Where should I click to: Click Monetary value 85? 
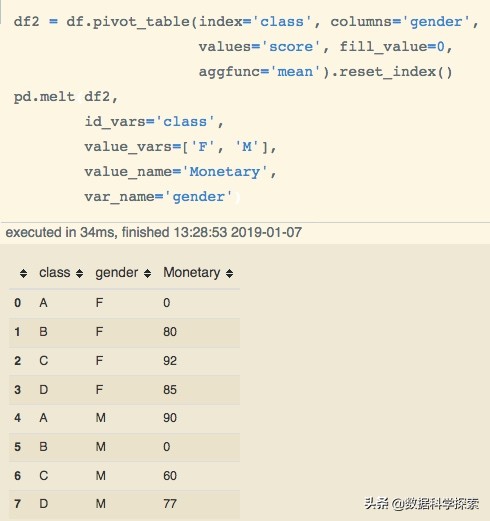pyautogui.click(x=170, y=390)
